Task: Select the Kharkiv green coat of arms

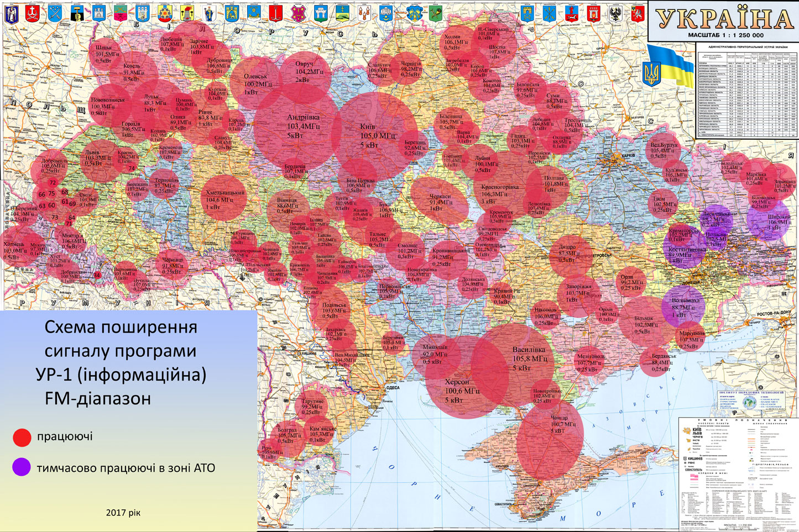Action: tap(436, 14)
